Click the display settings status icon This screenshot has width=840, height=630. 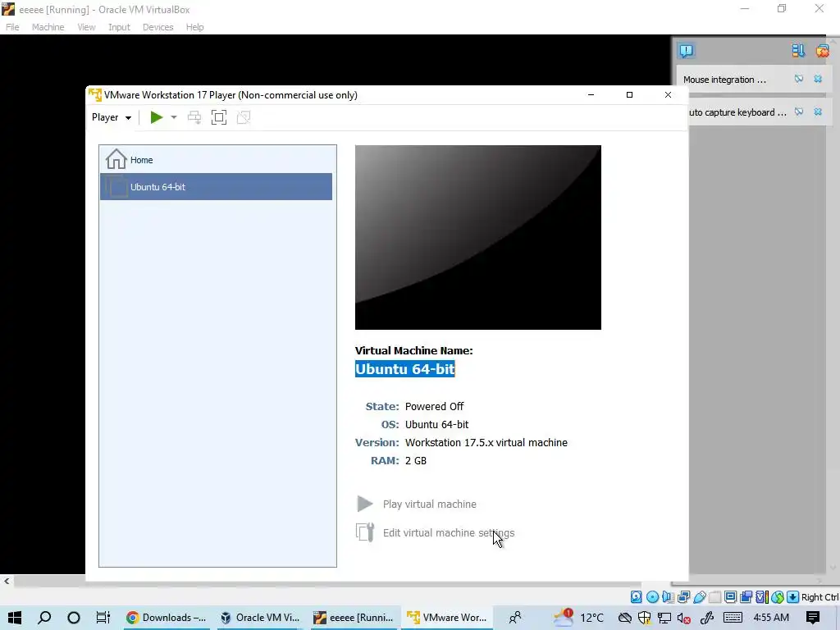pos(730,597)
